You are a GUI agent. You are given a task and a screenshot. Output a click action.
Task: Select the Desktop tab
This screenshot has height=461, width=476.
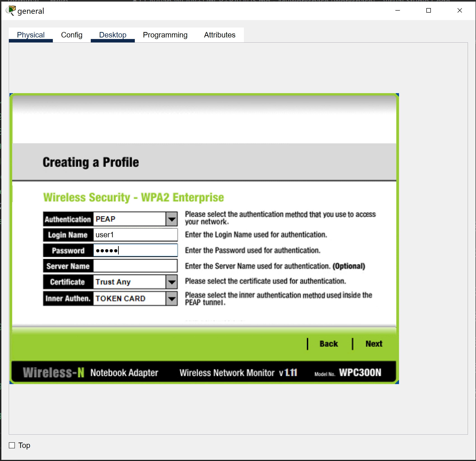tap(113, 35)
